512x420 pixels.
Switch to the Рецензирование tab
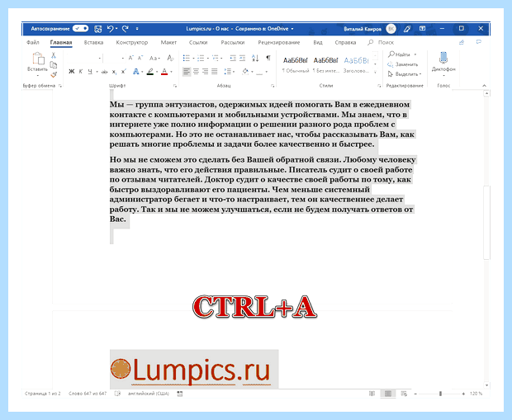(x=279, y=42)
